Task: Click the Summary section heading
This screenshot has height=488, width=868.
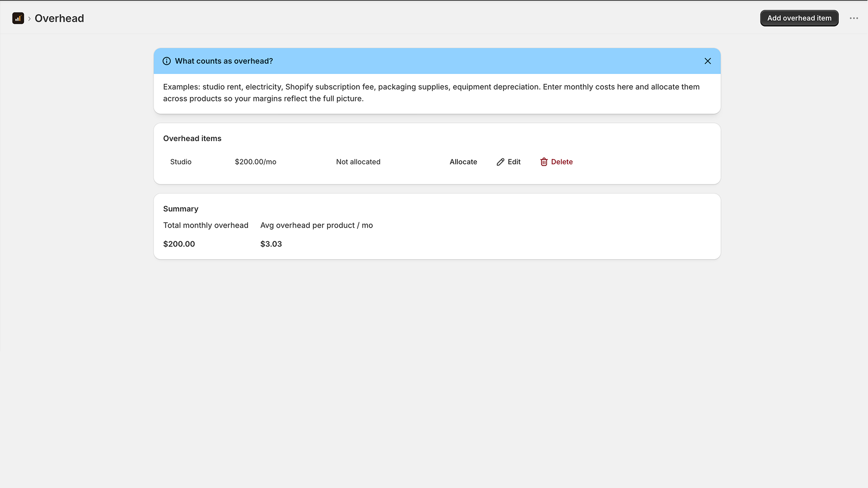Action: (181, 209)
